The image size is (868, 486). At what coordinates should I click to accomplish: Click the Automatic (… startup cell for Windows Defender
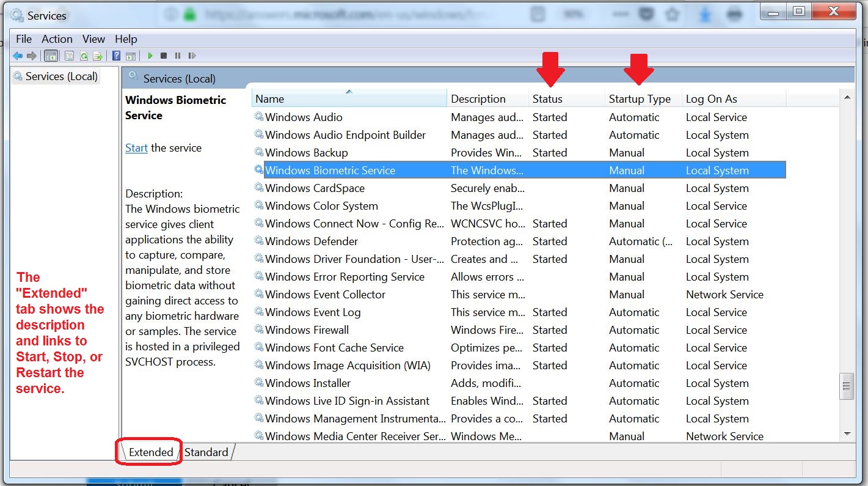pos(640,241)
